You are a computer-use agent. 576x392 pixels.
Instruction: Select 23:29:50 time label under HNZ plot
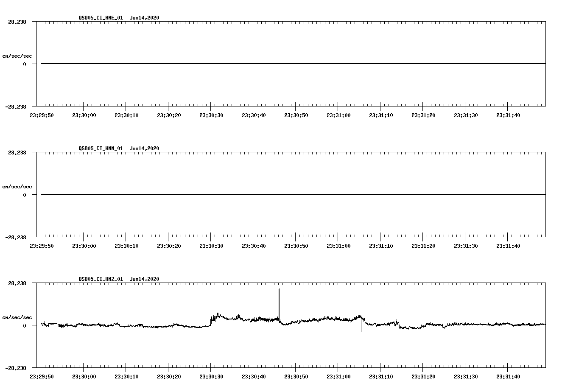tap(42, 377)
